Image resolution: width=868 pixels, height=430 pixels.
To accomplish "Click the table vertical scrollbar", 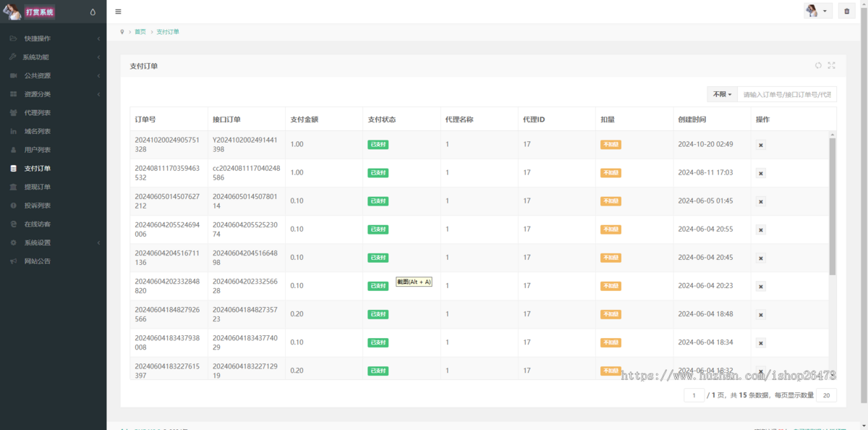I will click(x=833, y=206).
